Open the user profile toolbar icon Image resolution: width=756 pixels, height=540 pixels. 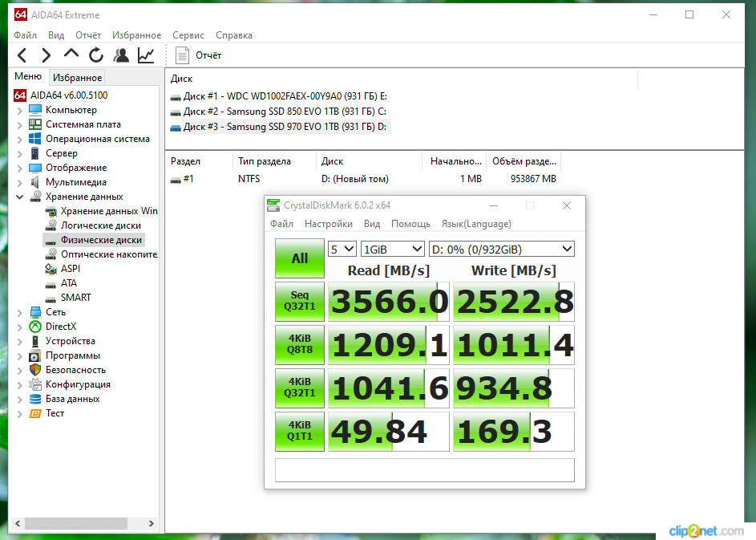point(121,55)
